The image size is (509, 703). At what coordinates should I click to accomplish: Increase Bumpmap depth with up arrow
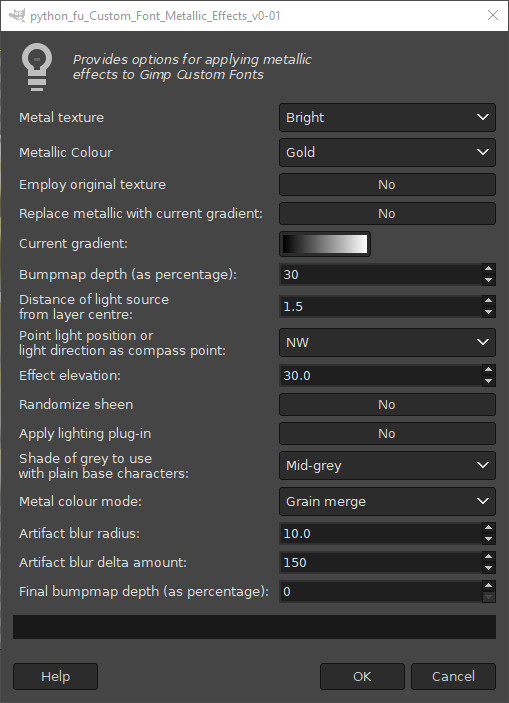coord(488,269)
